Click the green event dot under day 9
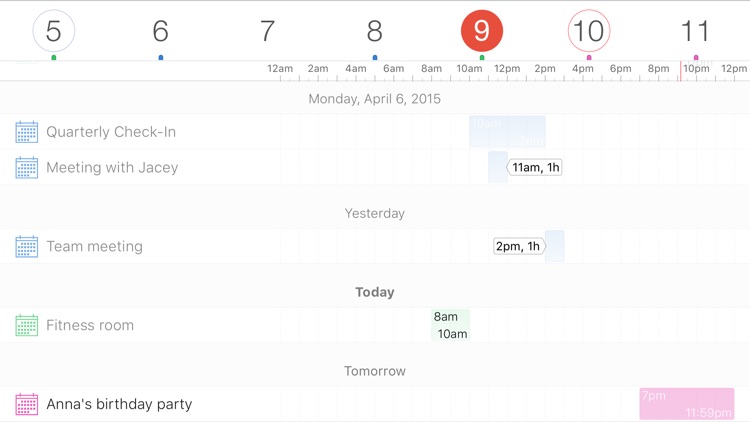 coord(482,57)
